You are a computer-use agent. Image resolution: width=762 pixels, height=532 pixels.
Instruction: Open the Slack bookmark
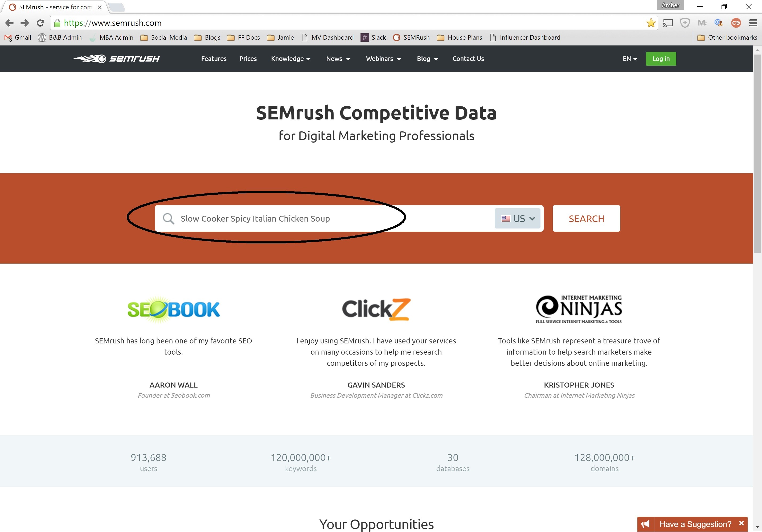coord(373,38)
